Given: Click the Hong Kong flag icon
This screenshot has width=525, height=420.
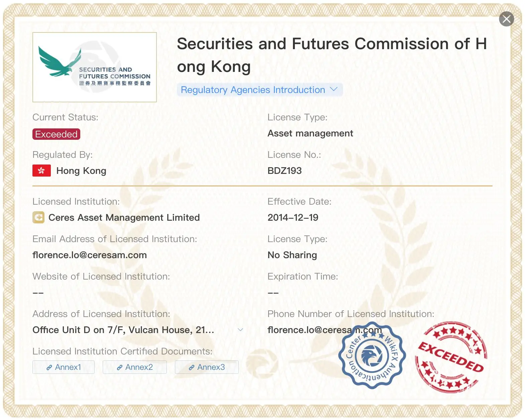Looking at the screenshot, I should tap(41, 171).
